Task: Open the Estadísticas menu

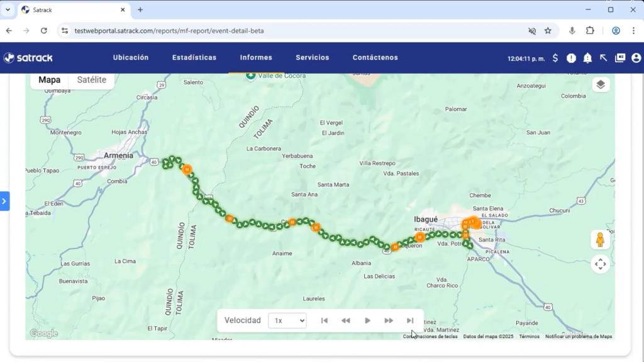Action: pos(194,57)
